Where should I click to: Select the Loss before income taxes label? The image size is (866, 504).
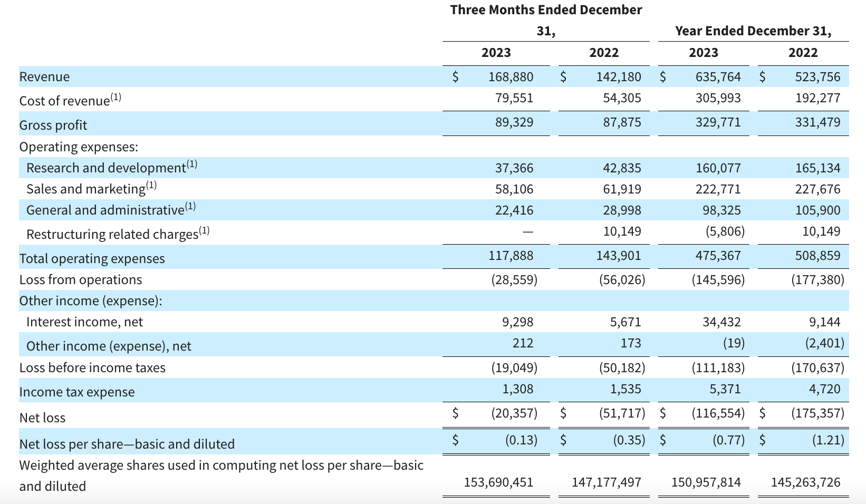click(x=92, y=368)
